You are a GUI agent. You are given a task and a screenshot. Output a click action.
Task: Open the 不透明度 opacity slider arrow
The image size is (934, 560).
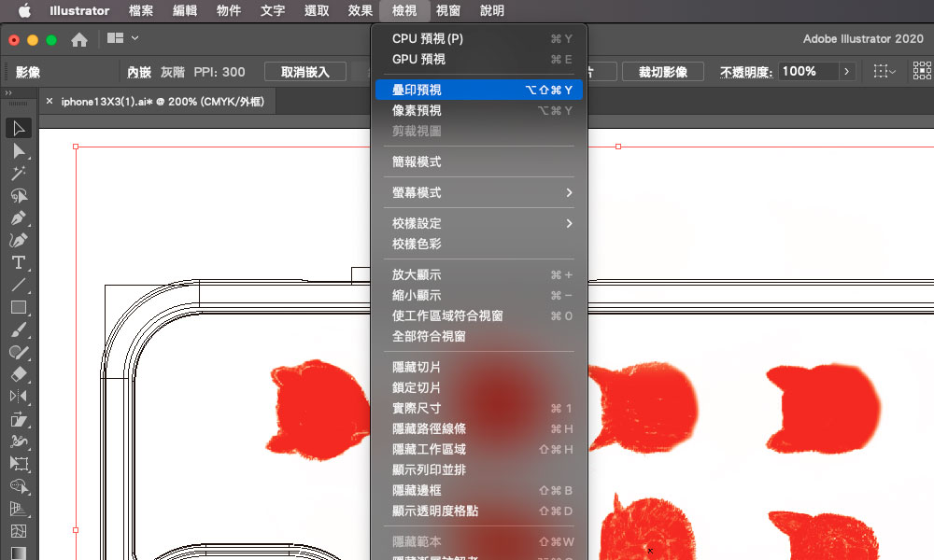tap(846, 72)
